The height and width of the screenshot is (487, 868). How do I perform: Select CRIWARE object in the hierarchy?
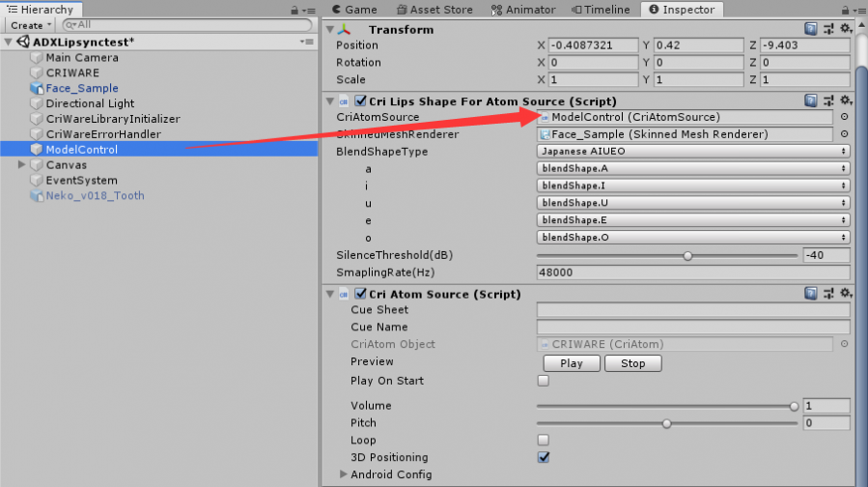(x=72, y=73)
